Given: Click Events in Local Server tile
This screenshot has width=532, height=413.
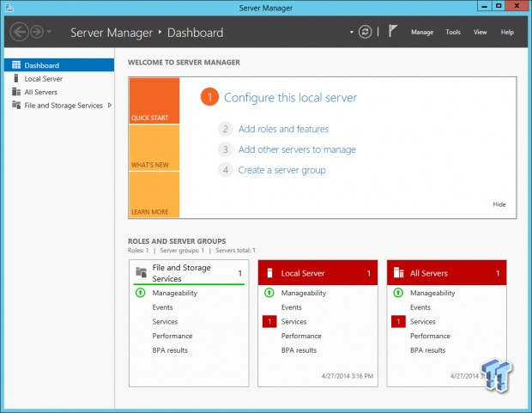Looking at the screenshot, I should pos(292,307).
